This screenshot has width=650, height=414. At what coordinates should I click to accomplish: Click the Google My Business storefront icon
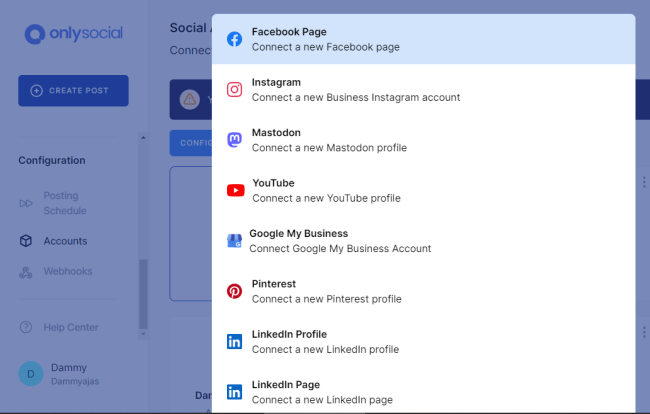coord(234,241)
